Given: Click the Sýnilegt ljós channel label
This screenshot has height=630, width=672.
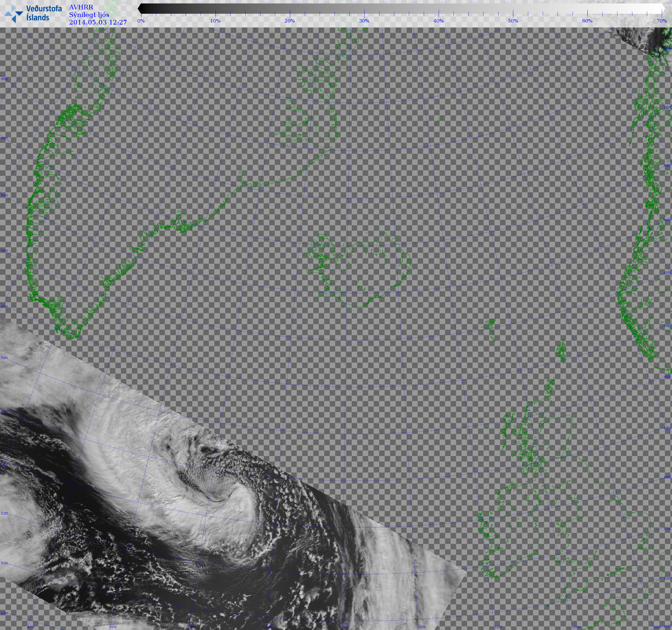Looking at the screenshot, I should pos(89,14).
